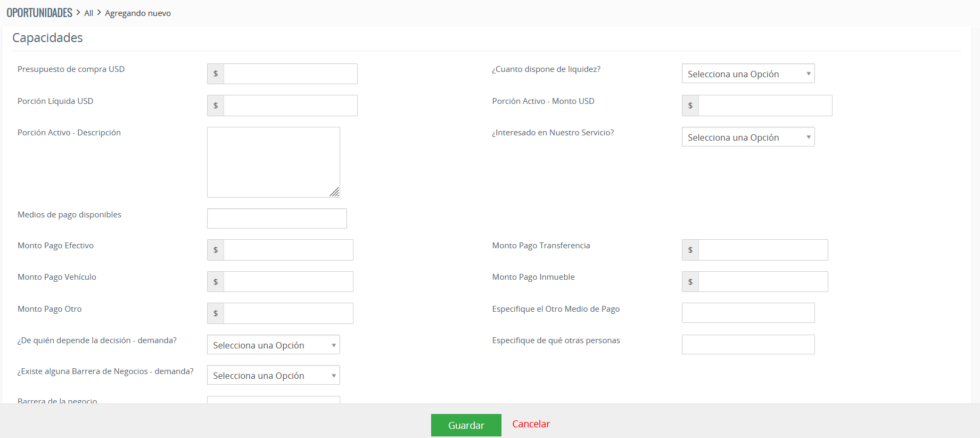Click the Porción Activo - Monto USD field
The height and width of the screenshot is (438, 980).
pos(765,106)
